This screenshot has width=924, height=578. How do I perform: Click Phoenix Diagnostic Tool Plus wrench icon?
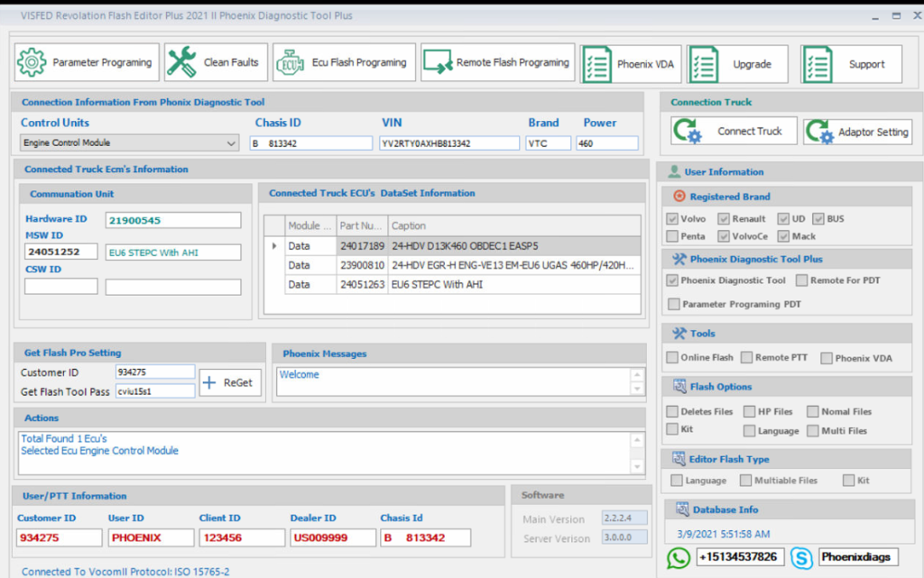[679, 259]
